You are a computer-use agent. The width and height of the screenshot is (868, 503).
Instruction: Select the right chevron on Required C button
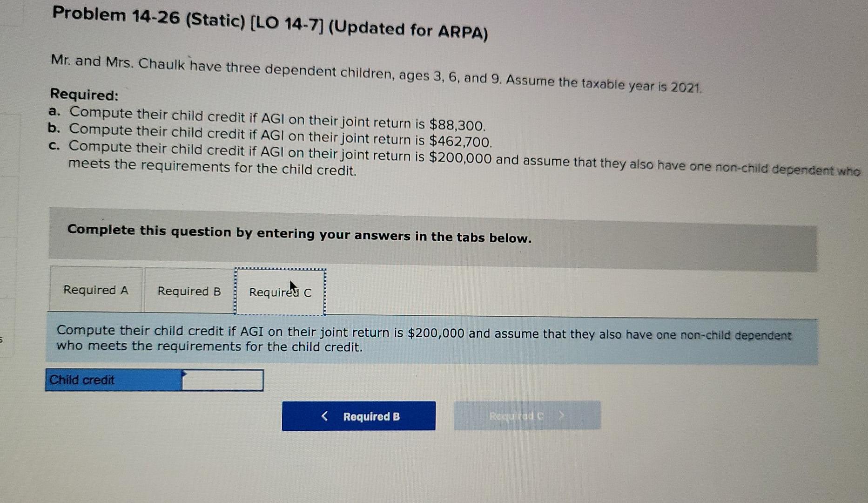point(562,415)
